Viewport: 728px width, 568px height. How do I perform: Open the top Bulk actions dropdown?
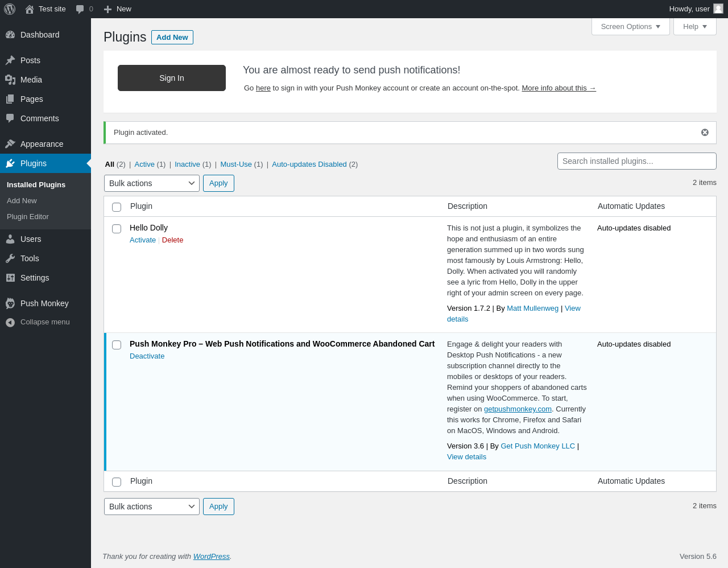click(x=152, y=183)
